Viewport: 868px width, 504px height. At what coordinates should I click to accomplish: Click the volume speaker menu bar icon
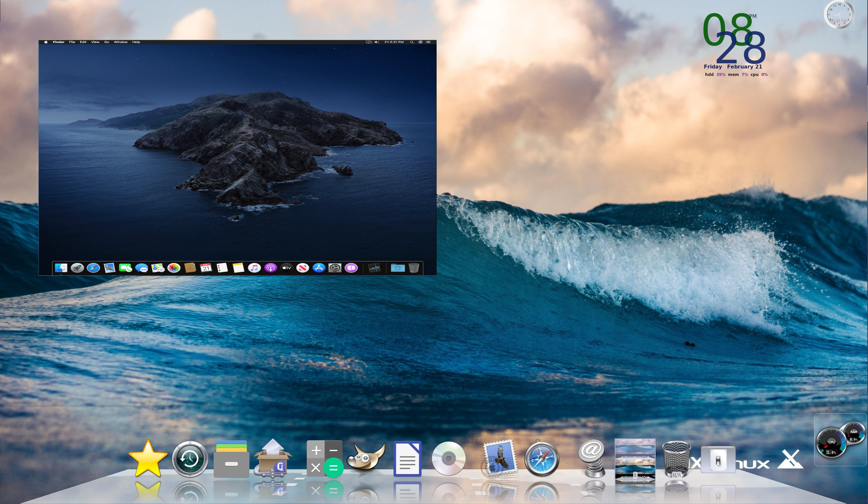click(x=377, y=42)
